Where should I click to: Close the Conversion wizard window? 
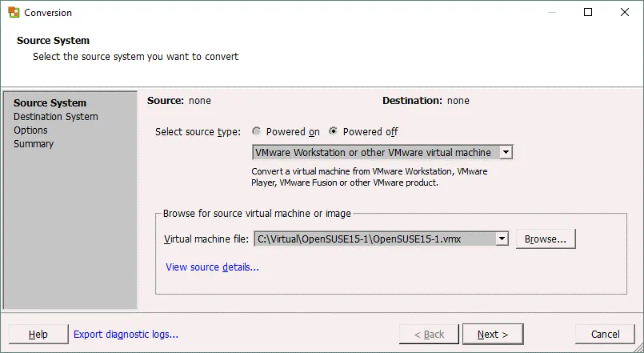click(625, 13)
